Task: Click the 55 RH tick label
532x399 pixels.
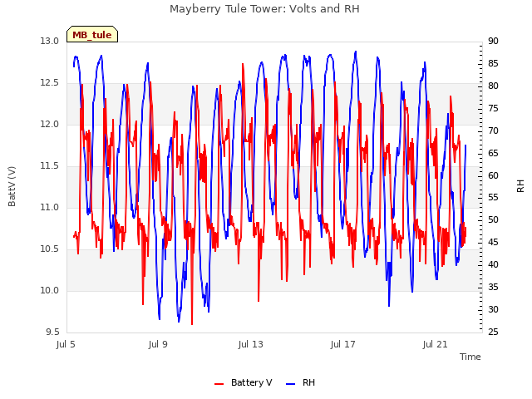Action: click(493, 198)
